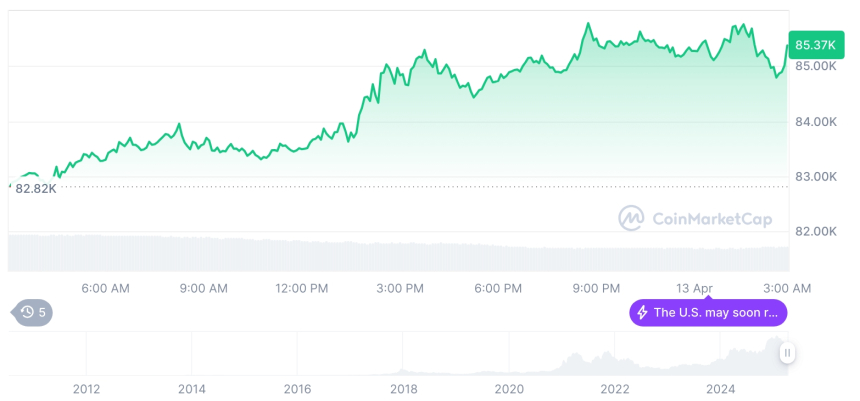Click the 12:00 PM time axis label
This screenshot has height=401, width=860.
click(301, 288)
